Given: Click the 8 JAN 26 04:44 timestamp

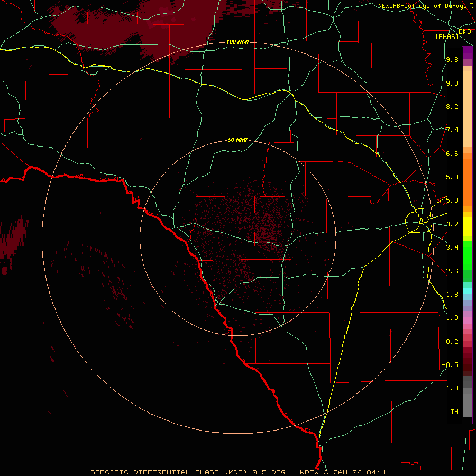Looking at the screenshot, I should coord(357,472).
